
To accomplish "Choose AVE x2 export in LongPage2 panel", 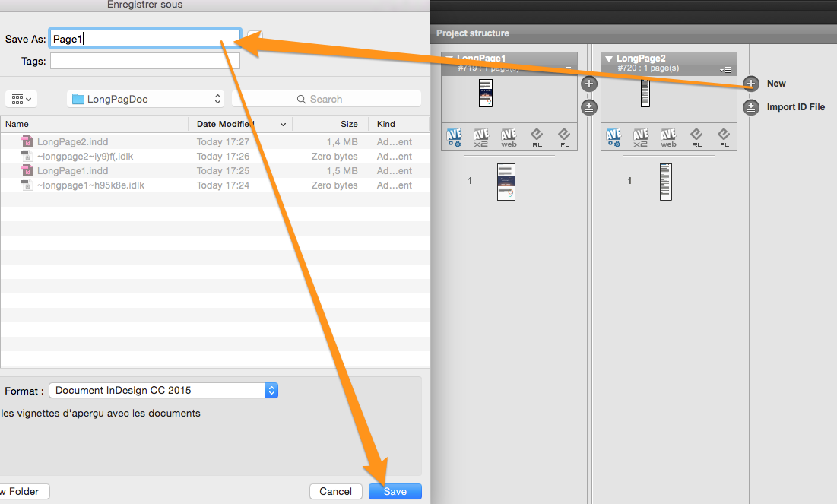I will (641, 138).
